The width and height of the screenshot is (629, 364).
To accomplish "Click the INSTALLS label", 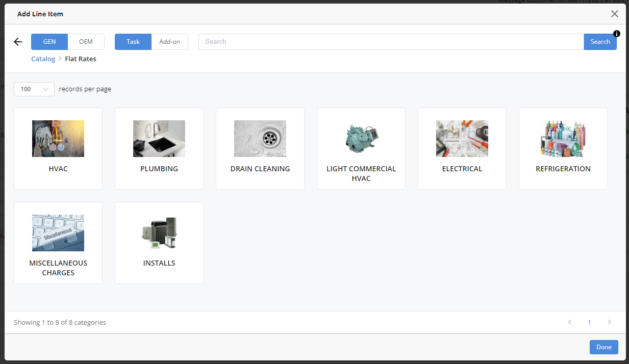I will pos(159,263).
